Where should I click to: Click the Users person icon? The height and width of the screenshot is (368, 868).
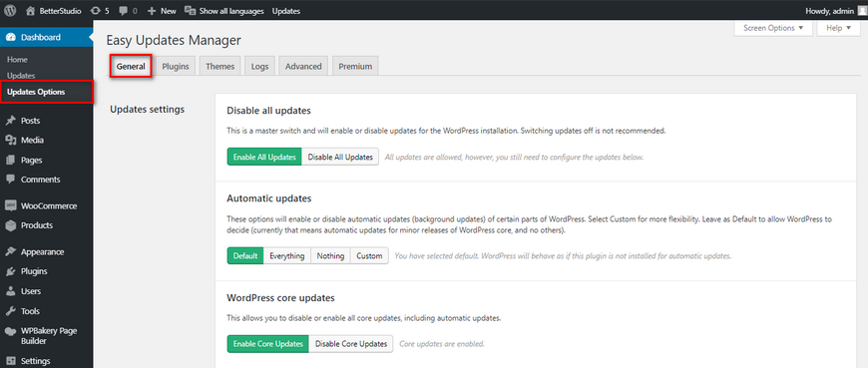pos(11,291)
